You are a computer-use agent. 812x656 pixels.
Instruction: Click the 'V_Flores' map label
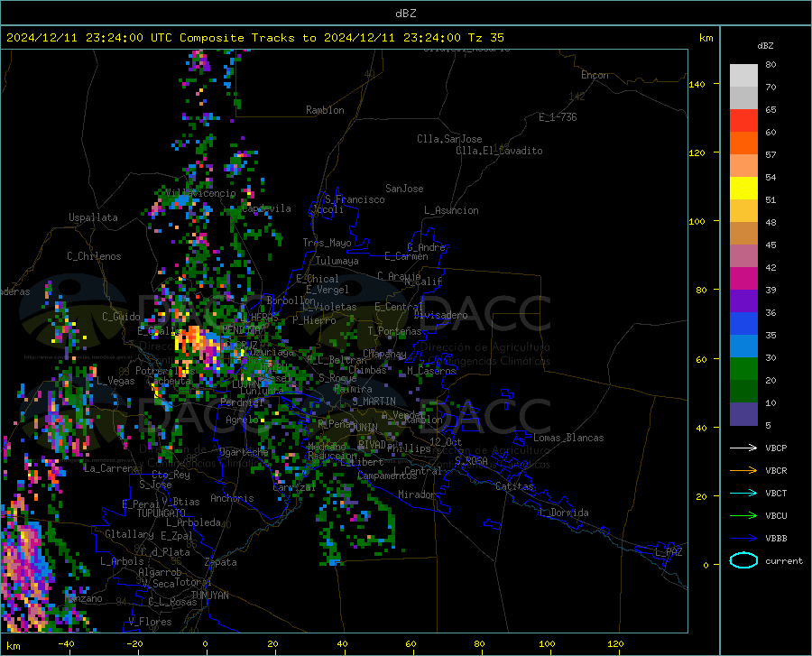pyautogui.click(x=150, y=622)
